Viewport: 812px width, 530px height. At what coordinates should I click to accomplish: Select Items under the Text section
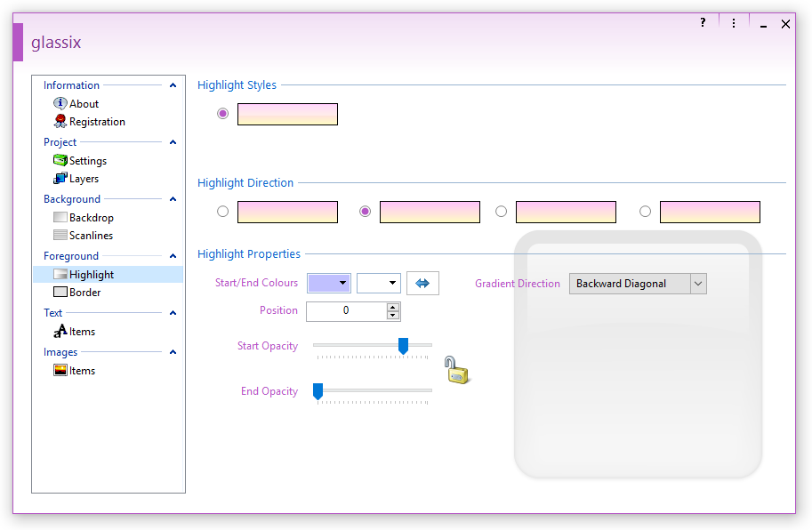pyautogui.click(x=82, y=332)
